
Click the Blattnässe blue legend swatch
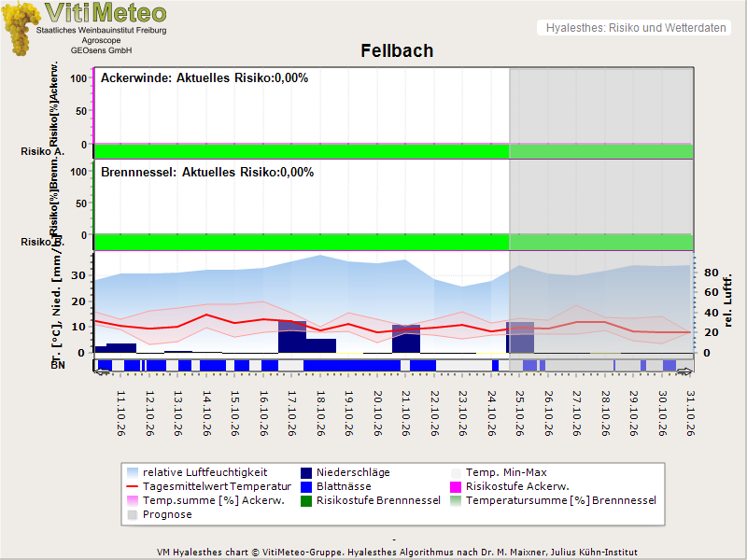(306, 486)
